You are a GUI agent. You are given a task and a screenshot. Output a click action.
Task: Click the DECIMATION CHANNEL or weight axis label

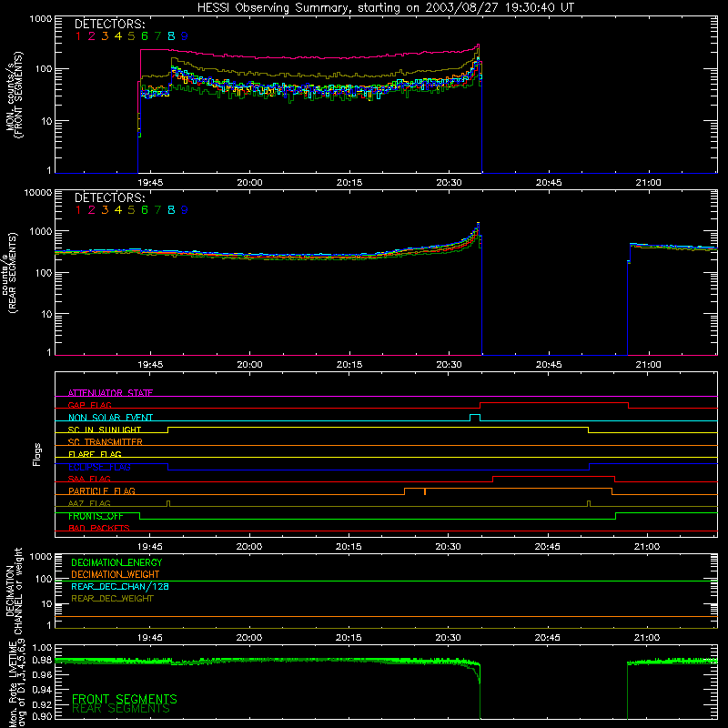[14, 591]
